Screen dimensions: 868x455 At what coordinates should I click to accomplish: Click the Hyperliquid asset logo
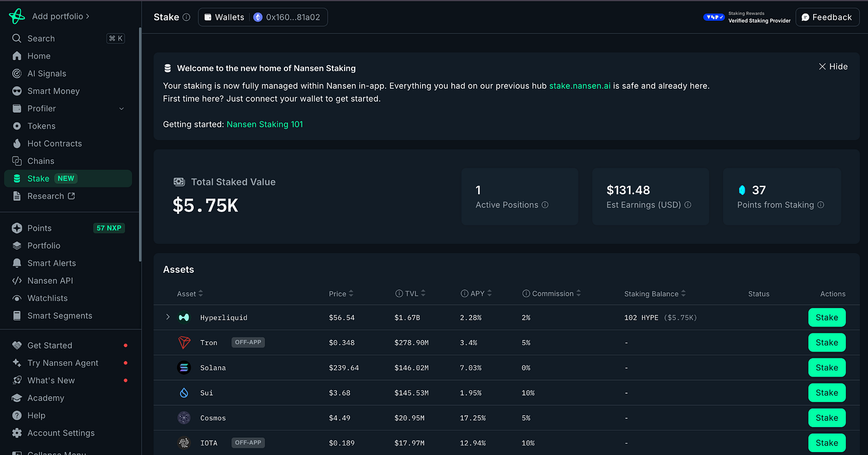(184, 317)
